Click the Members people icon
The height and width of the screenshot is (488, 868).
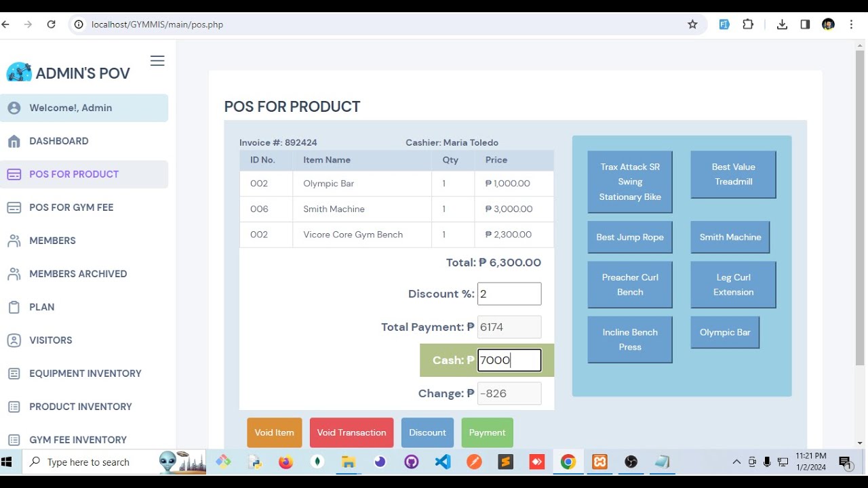click(14, 241)
